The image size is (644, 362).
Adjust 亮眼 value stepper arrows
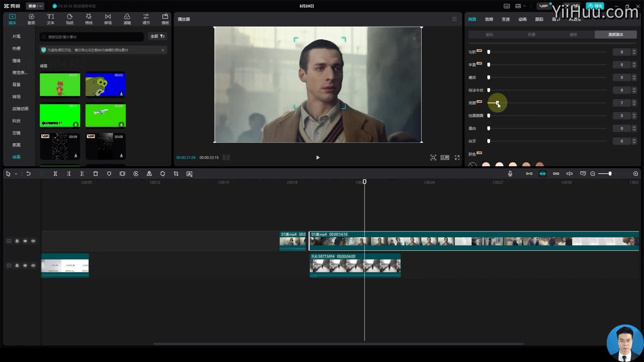tap(634, 103)
